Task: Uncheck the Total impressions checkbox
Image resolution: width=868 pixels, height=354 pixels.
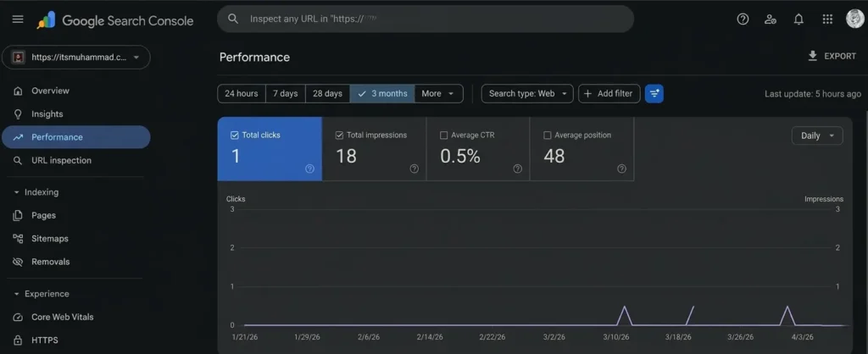Action: pos(339,135)
